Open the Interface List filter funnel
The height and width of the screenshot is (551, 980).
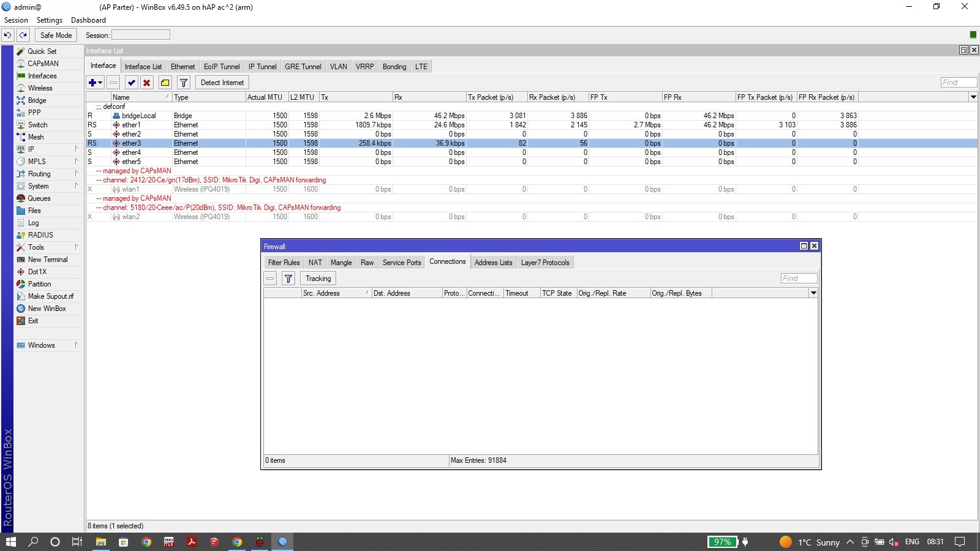(x=183, y=83)
